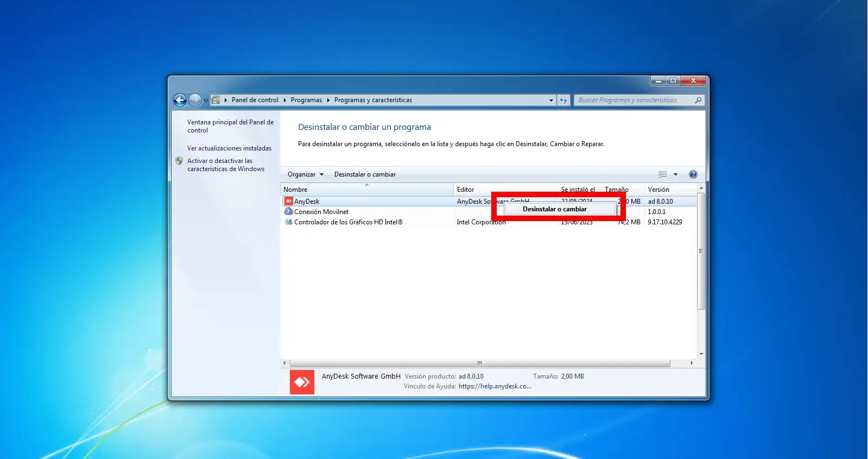Click vertical scrollbar down arrow
Viewport: 868px width, 459px height.
pyautogui.click(x=701, y=354)
